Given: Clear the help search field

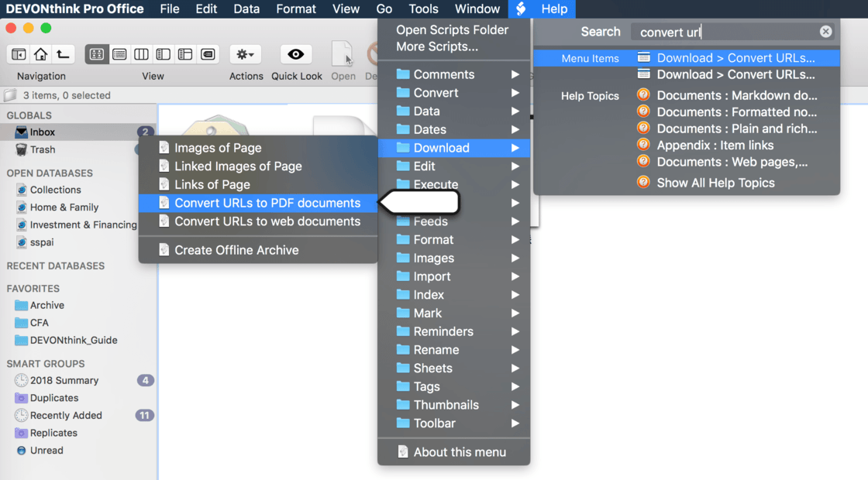Looking at the screenshot, I should coord(825,32).
